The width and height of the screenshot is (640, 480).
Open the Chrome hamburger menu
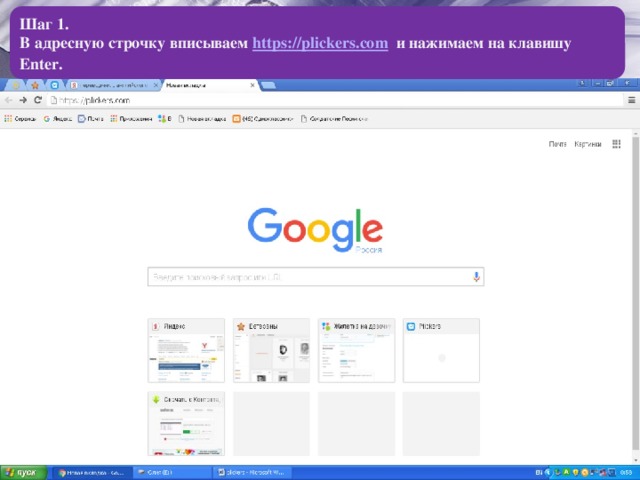pyautogui.click(x=631, y=100)
